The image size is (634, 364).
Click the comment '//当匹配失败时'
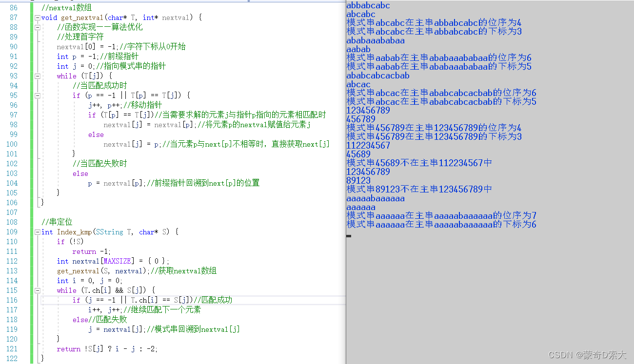coord(100,164)
